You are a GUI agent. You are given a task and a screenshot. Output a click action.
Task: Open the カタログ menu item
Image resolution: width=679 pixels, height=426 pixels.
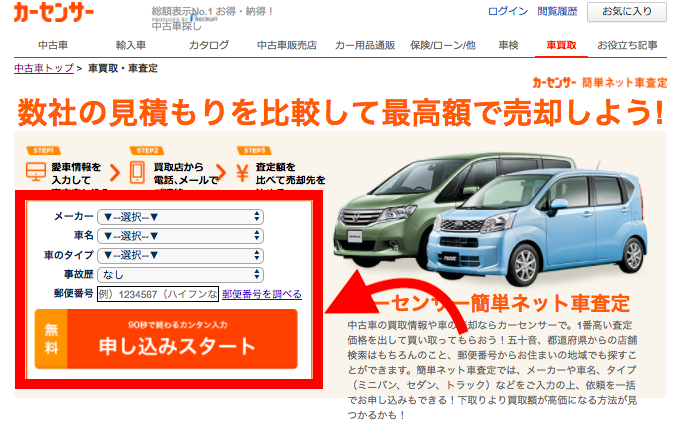pos(209,45)
